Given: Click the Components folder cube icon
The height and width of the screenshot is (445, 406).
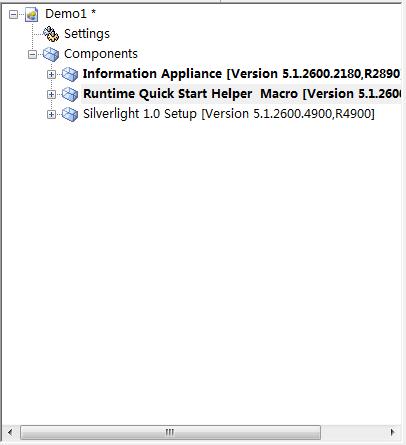Looking at the screenshot, I should [x=51, y=54].
